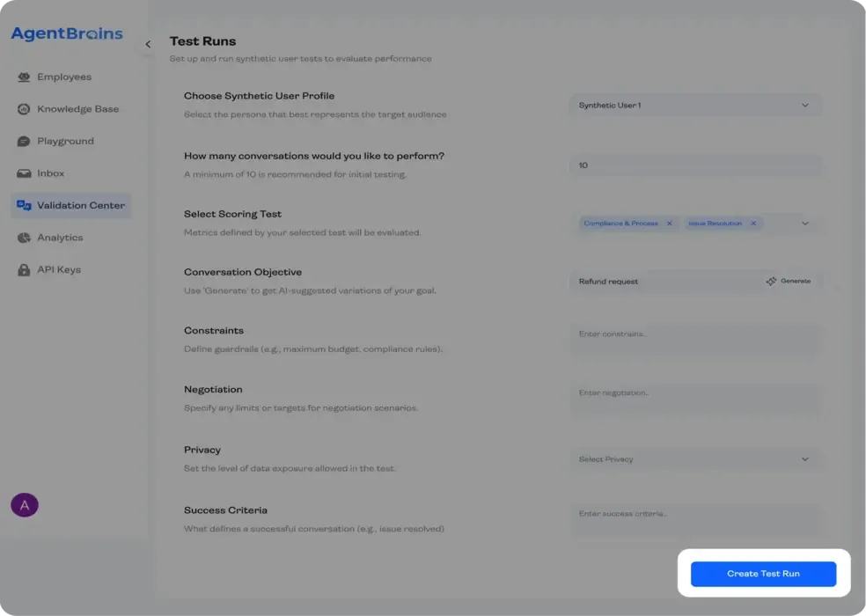Viewport: 866px width, 616px height.
Task: Remove the Issue Resolution tag
Action: point(753,224)
